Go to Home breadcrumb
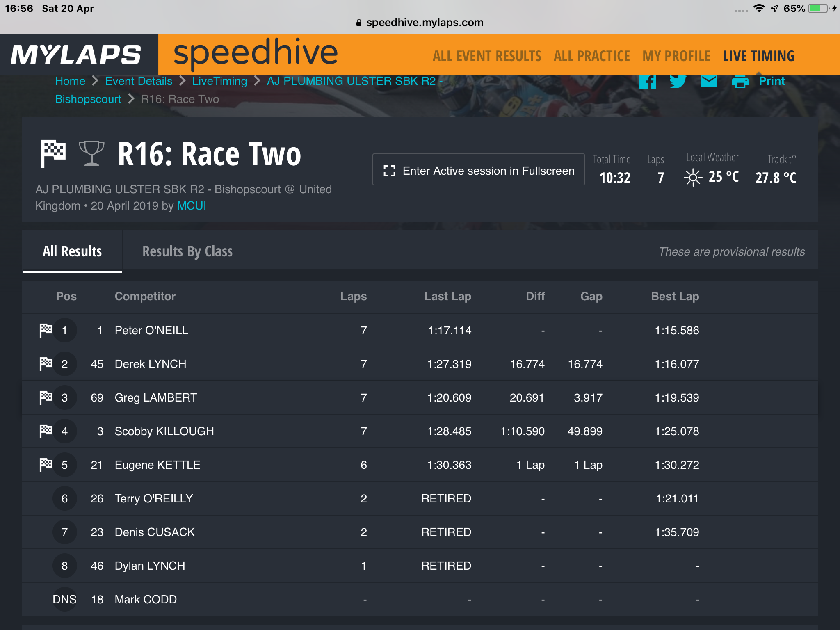Viewport: 840px width, 630px height. coord(70,81)
